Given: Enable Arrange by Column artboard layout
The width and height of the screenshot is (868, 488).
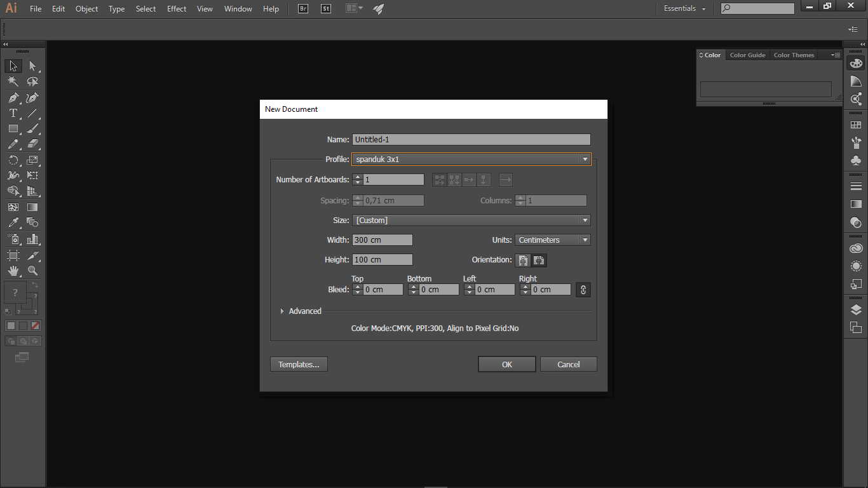Looking at the screenshot, I should click(484, 180).
